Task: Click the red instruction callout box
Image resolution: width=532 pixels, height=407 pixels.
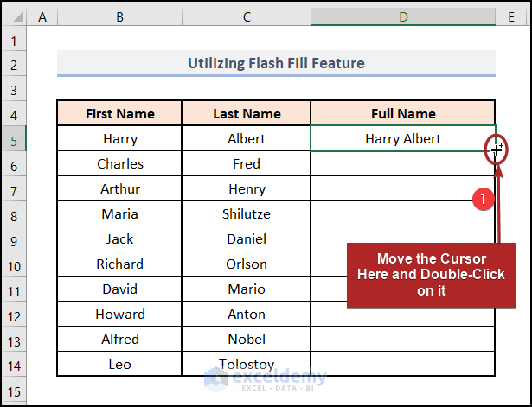Action: (432, 276)
